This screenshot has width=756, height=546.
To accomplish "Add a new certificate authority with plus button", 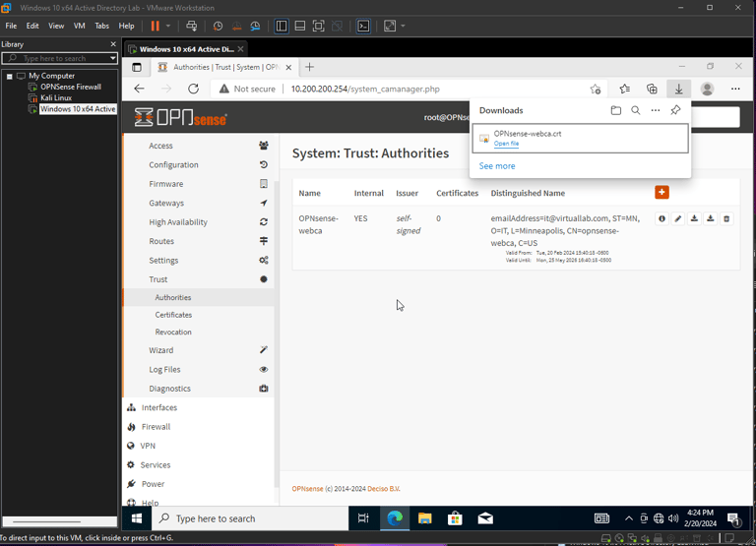I will pos(661,192).
